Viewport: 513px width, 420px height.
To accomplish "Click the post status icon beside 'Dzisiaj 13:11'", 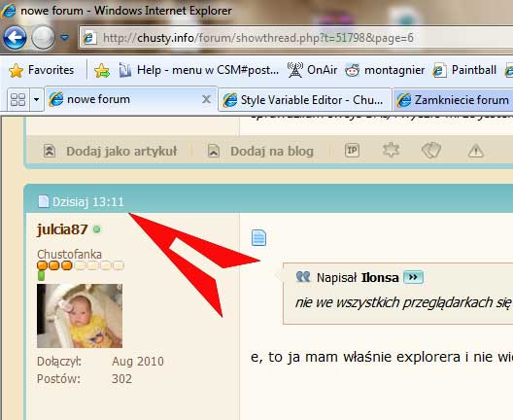I will click(43, 201).
